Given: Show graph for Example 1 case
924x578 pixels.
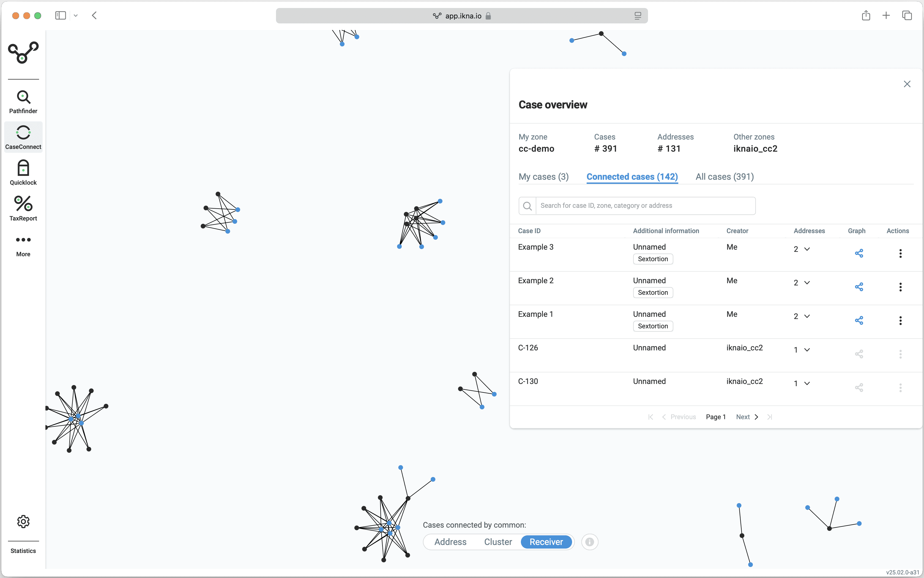Looking at the screenshot, I should (x=859, y=320).
